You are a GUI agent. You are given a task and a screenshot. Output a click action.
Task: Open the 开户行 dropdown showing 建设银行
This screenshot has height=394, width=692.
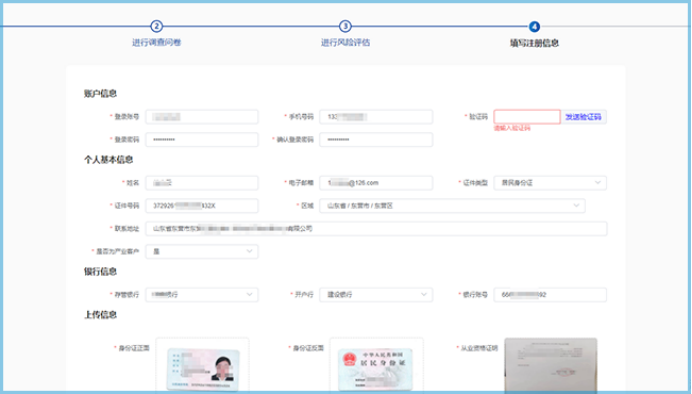pyautogui.click(x=376, y=294)
